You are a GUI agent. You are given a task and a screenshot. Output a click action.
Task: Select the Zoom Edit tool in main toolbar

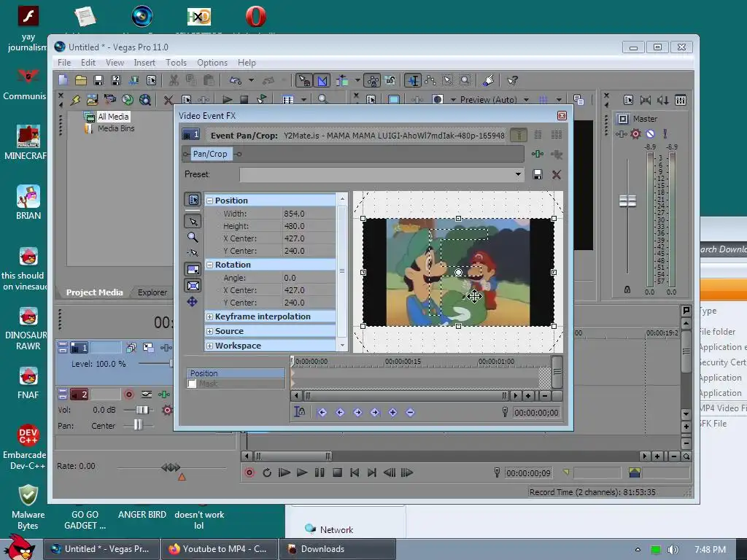[465, 80]
